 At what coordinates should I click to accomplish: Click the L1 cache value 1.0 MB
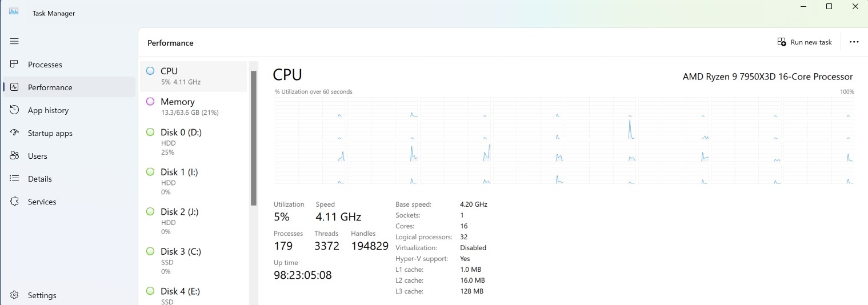(470, 270)
